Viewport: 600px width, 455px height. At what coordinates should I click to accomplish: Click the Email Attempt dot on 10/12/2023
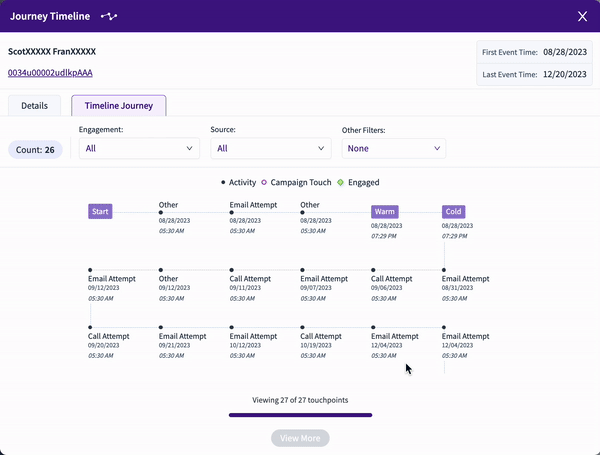tap(232, 327)
